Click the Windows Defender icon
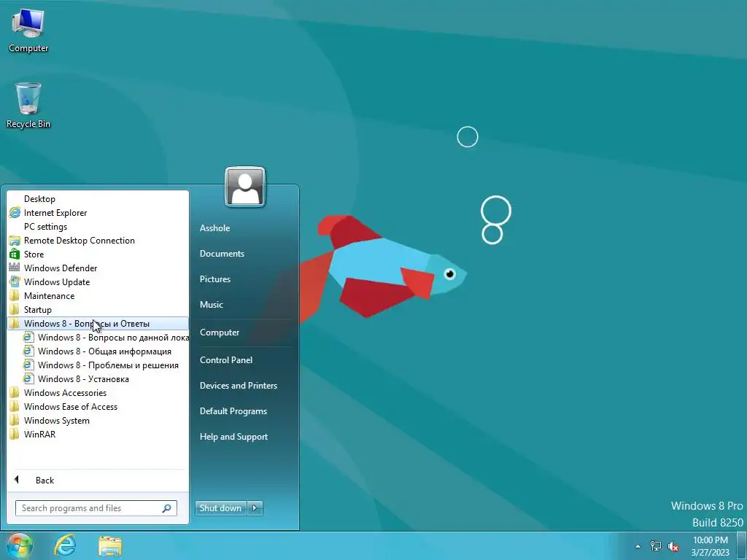The image size is (747, 560). [15, 268]
